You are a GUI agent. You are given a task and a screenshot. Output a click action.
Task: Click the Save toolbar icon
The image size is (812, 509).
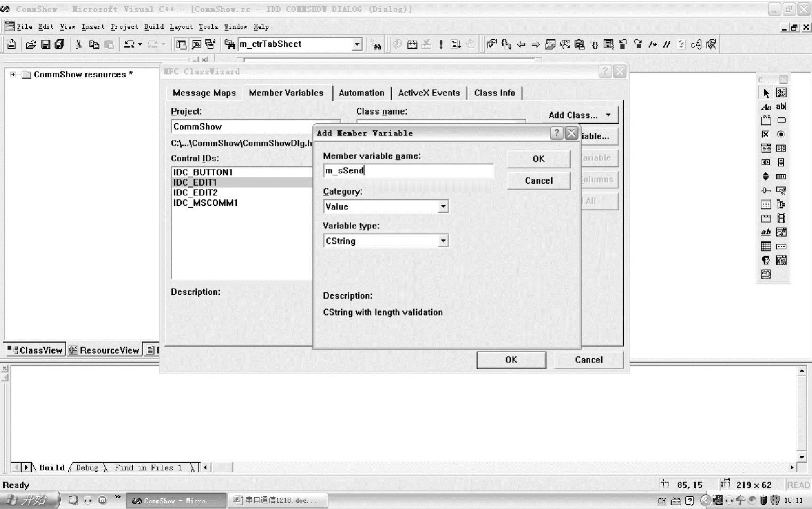click(46, 44)
